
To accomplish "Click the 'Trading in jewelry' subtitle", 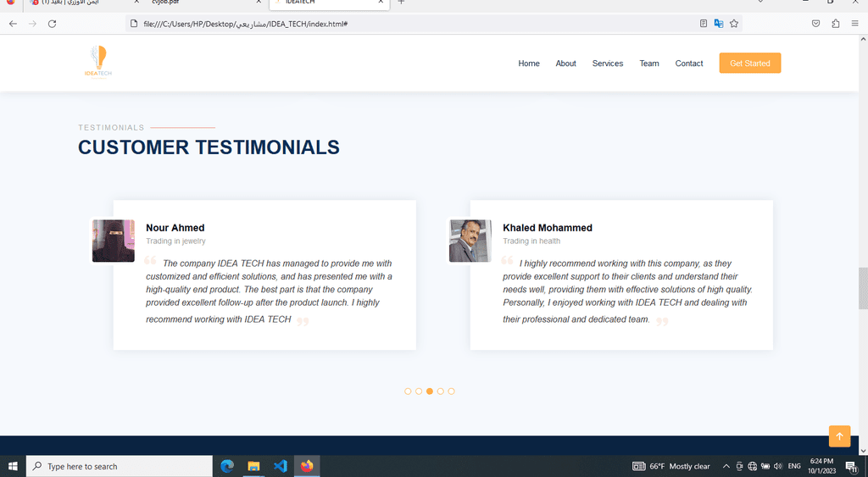I will pos(175,241).
